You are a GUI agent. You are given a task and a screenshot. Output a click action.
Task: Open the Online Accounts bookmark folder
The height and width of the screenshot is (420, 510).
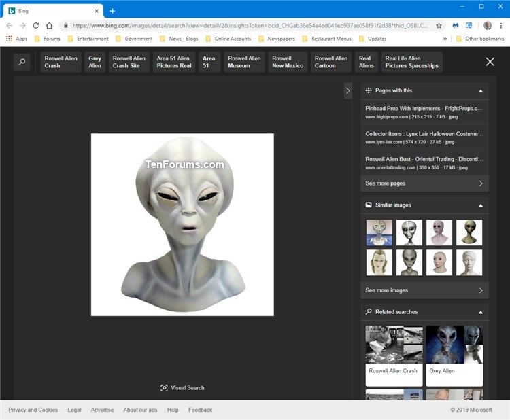tap(228, 39)
